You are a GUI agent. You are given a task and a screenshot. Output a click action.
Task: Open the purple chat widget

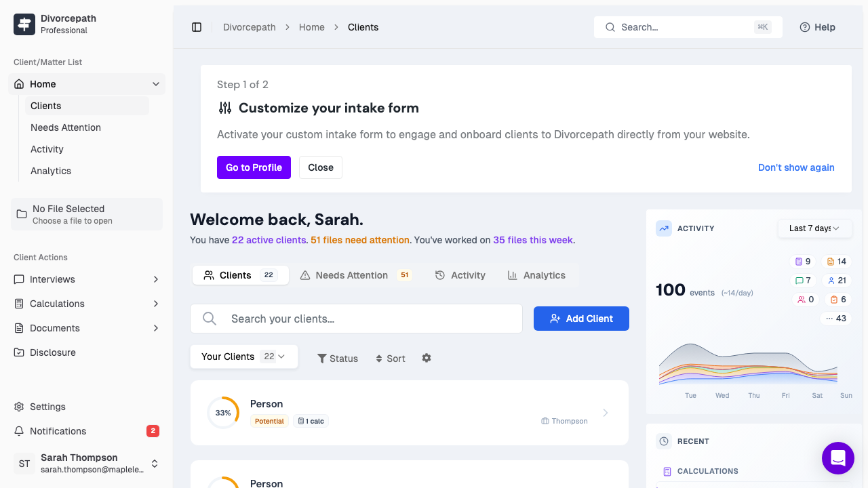[x=838, y=458]
